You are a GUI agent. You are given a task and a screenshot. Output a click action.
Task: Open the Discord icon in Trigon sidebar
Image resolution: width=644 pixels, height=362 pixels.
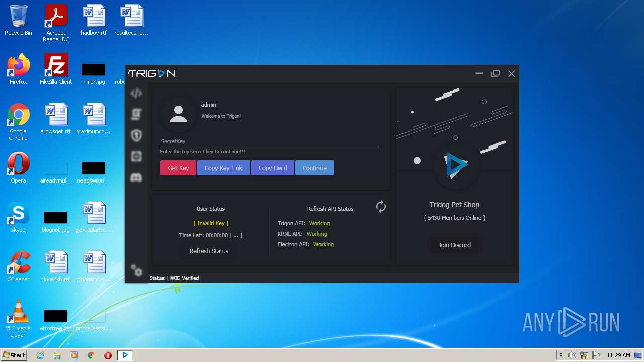(x=136, y=177)
